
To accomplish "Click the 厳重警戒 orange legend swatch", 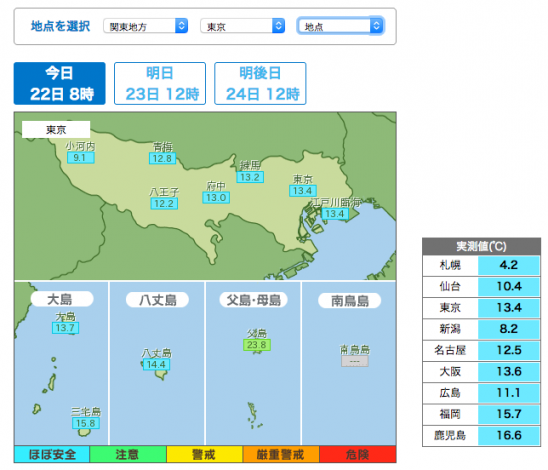I will 281,454.
